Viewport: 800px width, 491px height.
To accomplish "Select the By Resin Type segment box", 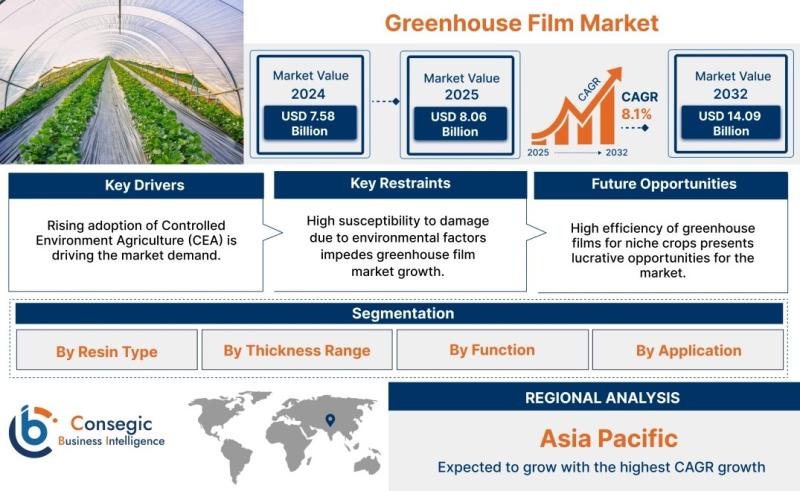I will [107, 350].
